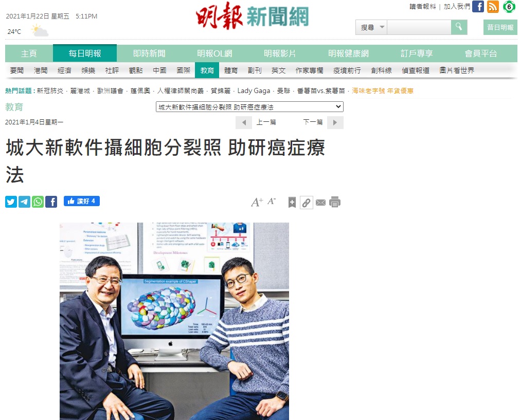Viewport: 520px width, 420px height.
Task: Share article via Telegram icon
Action: (x=25, y=202)
